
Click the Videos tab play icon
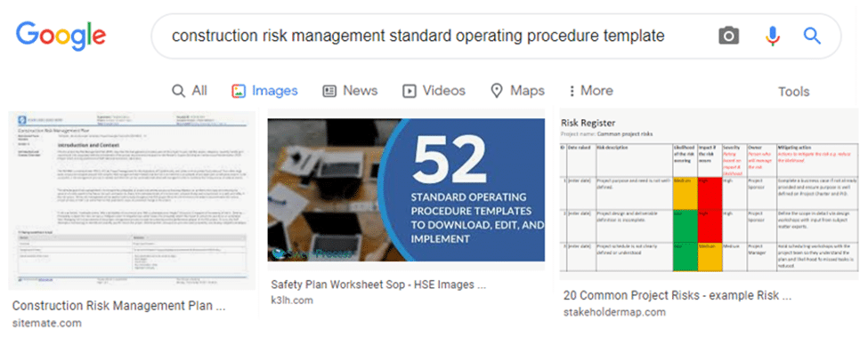[410, 92]
